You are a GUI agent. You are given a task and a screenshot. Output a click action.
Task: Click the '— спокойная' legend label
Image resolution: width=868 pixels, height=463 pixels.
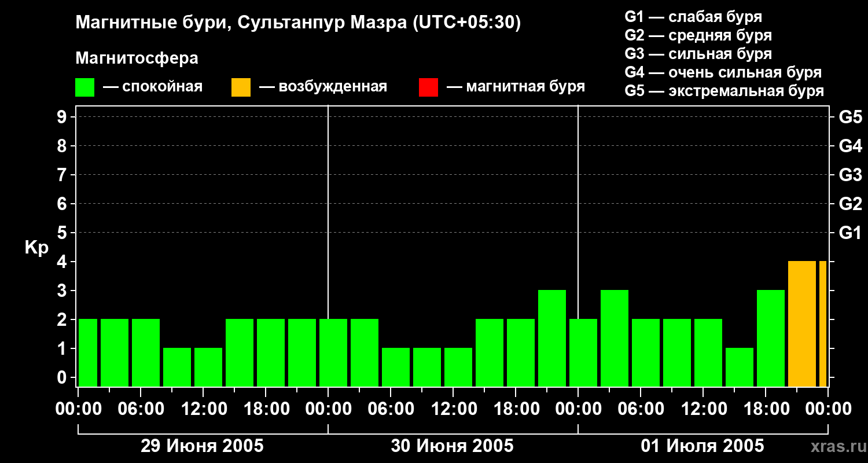153,87
